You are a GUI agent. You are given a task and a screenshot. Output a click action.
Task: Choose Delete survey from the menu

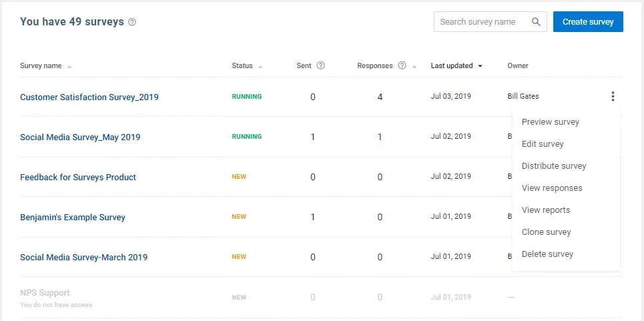(547, 254)
